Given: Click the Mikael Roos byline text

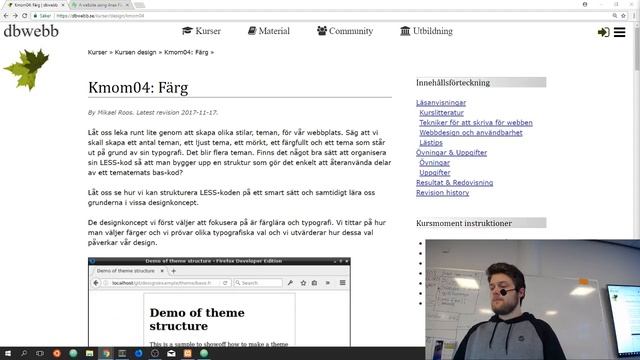Looking at the screenshot, I should pos(153,113).
